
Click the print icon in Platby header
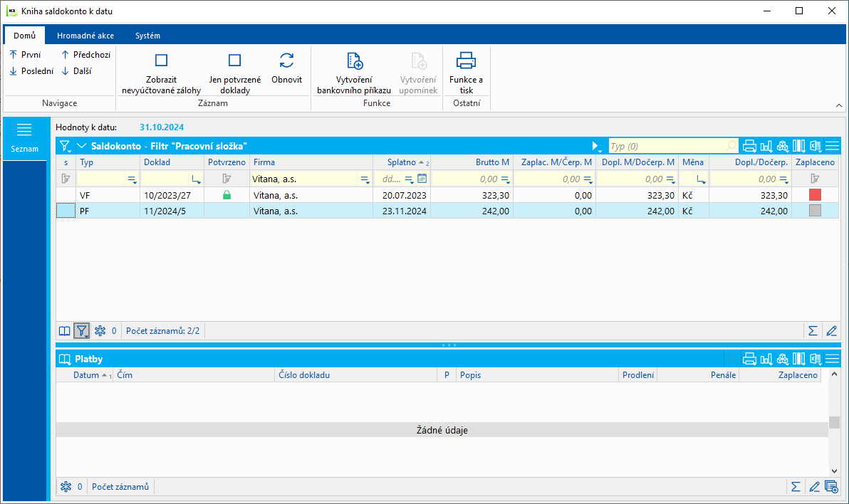[749, 359]
